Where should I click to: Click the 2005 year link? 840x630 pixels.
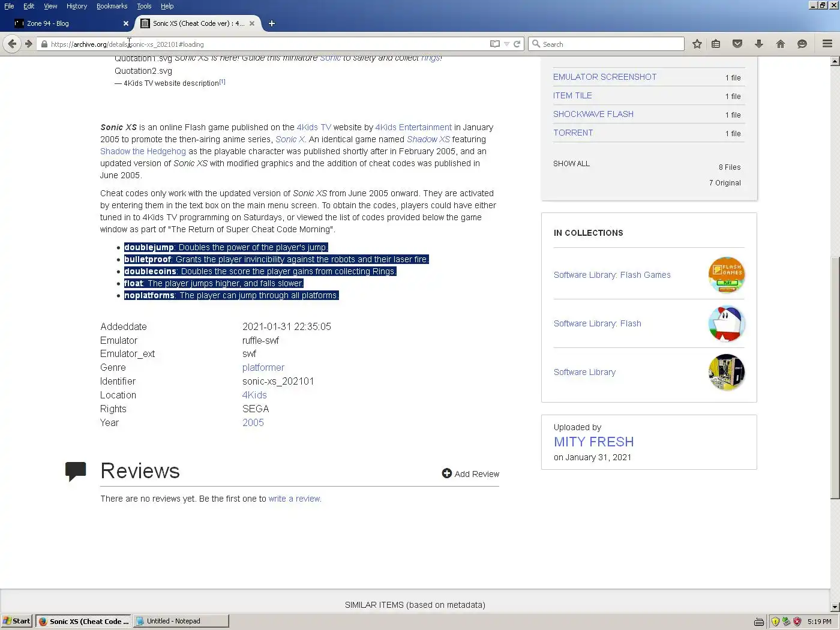[x=253, y=422]
